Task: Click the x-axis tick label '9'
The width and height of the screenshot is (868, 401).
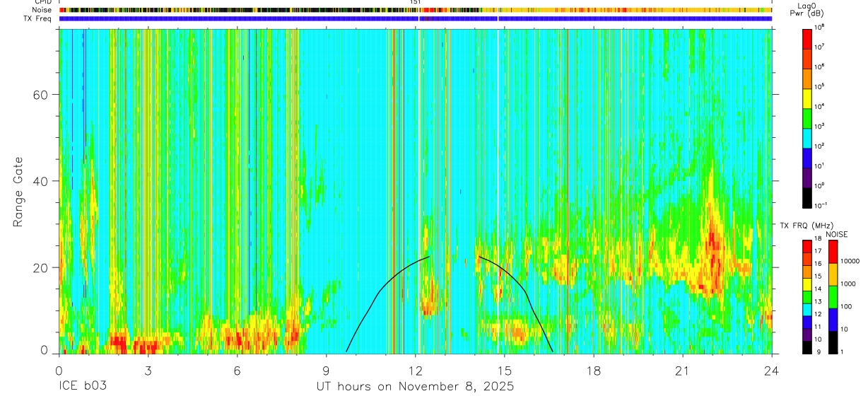Action: point(326,371)
